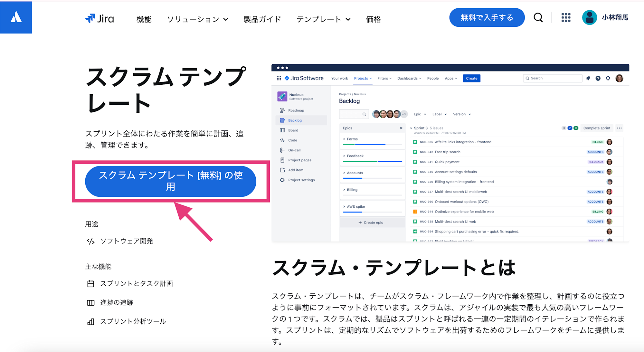Open the app switcher grid icon
This screenshot has height=352, width=644.
tap(566, 17)
